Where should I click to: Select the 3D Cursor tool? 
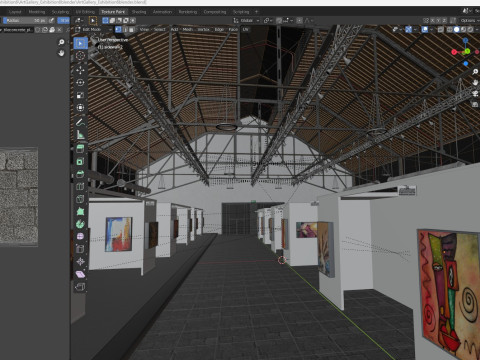pyautogui.click(x=80, y=56)
